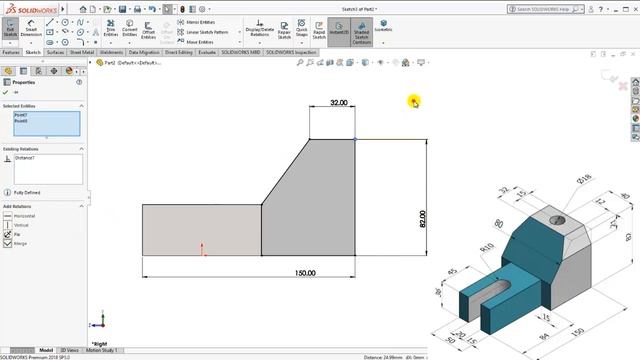Select the Smart Dimension tool
Screen dimensions: 640x360
[x=31, y=28]
